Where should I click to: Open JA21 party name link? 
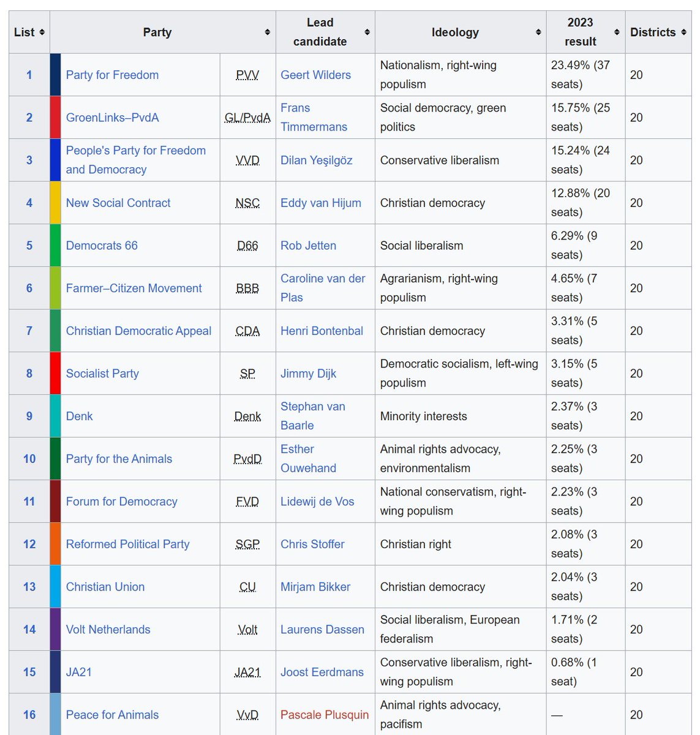79,672
